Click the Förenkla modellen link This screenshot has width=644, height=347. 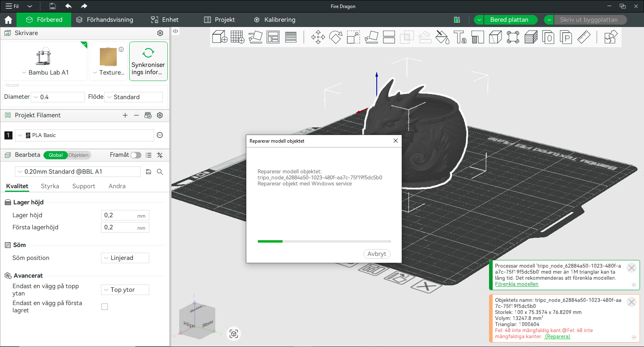[517, 284]
